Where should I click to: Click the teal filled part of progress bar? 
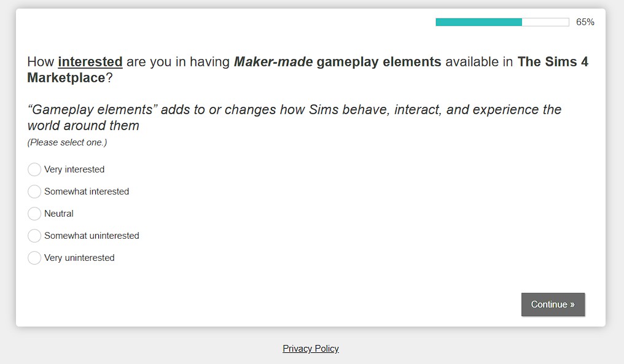tap(478, 22)
